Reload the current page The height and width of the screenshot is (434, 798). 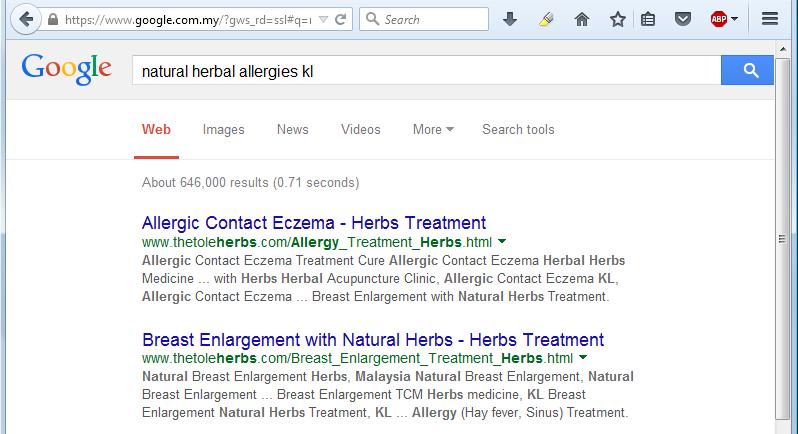[342, 19]
